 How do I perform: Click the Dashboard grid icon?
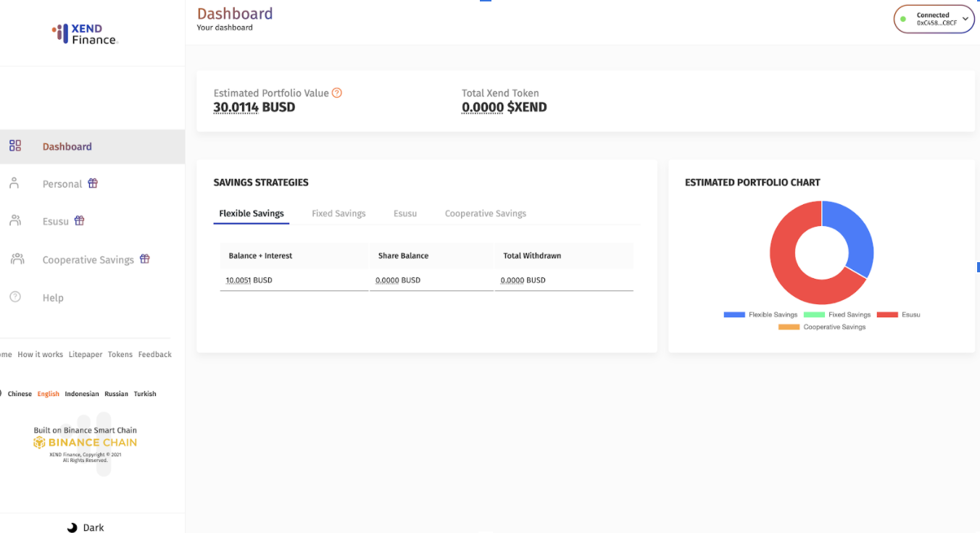pyautogui.click(x=15, y=146)
